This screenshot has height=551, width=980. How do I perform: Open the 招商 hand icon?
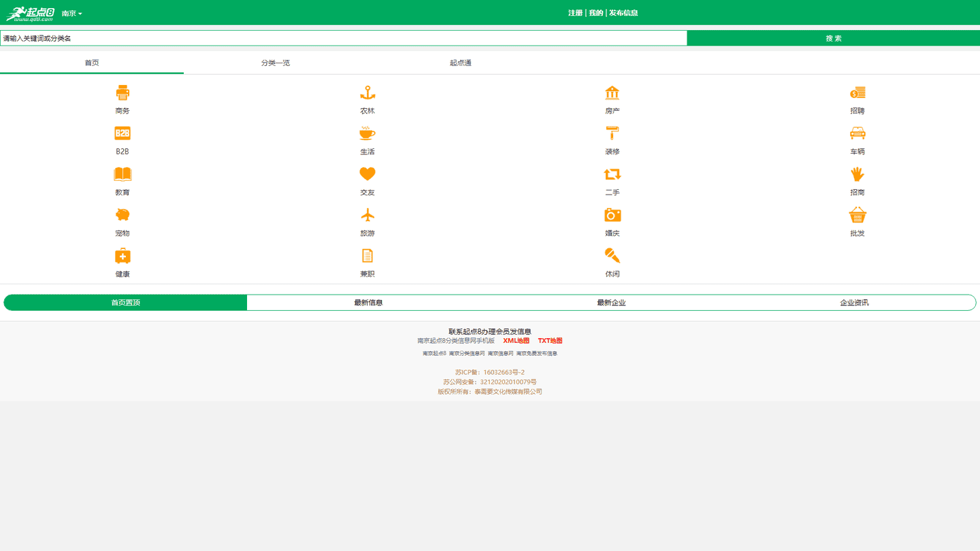(857, 174)
